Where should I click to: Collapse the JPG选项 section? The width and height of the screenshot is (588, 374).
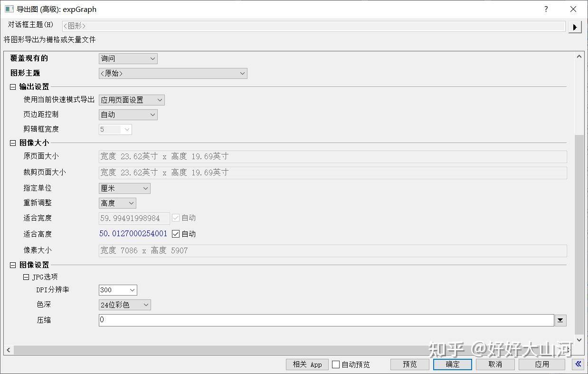coord(26,277)
